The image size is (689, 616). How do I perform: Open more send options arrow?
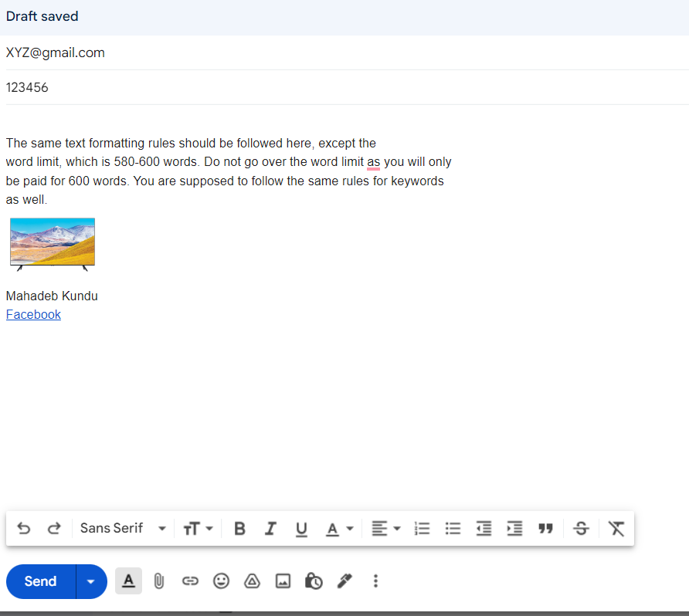pyautogui.click(x=91, y=581)
